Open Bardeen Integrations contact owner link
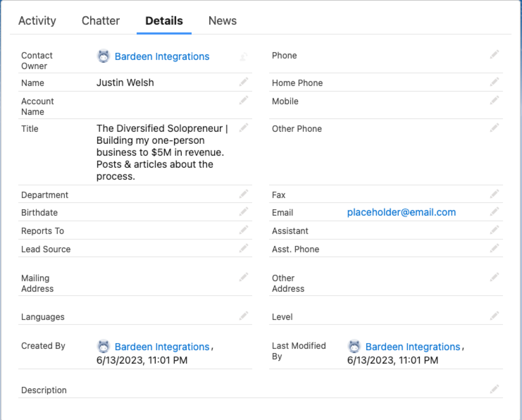Screen dimensions: 522x420 point(162,56)
